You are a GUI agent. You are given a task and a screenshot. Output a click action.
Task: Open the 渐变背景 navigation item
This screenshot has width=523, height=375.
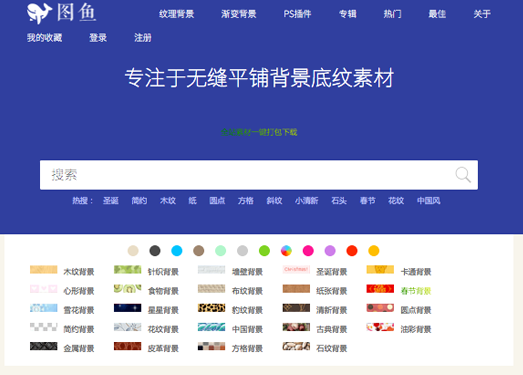click(238, 14)
